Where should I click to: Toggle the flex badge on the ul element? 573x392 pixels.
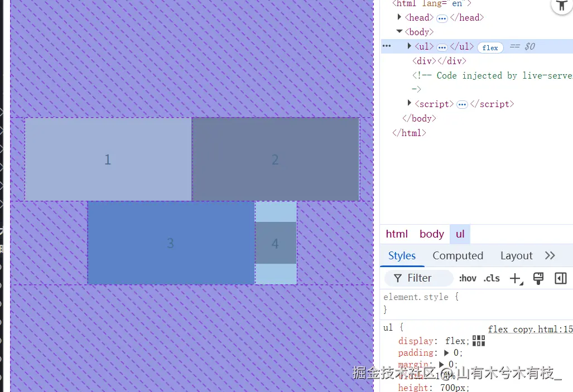[x=490, y=47]
